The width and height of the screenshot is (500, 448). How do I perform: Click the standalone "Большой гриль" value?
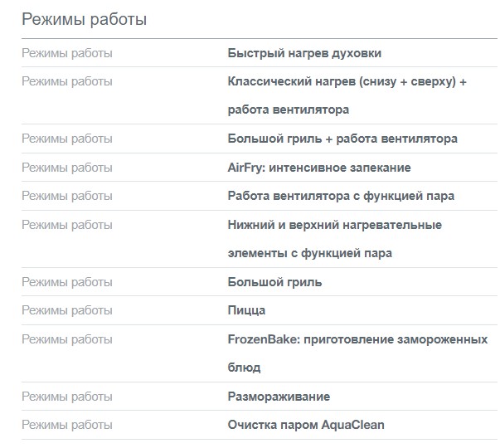click(x=274, y=282)
